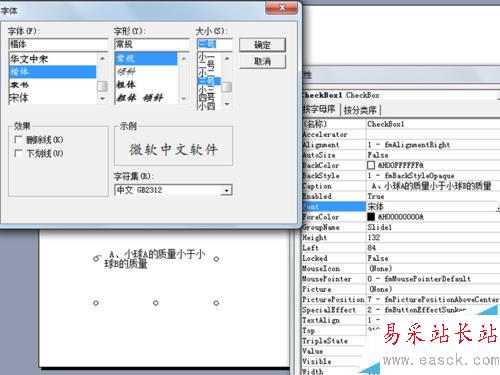Select 粗体 倾斜 in the font style list
The height and width of the screenshot is (375, 500).
point(146,98)
